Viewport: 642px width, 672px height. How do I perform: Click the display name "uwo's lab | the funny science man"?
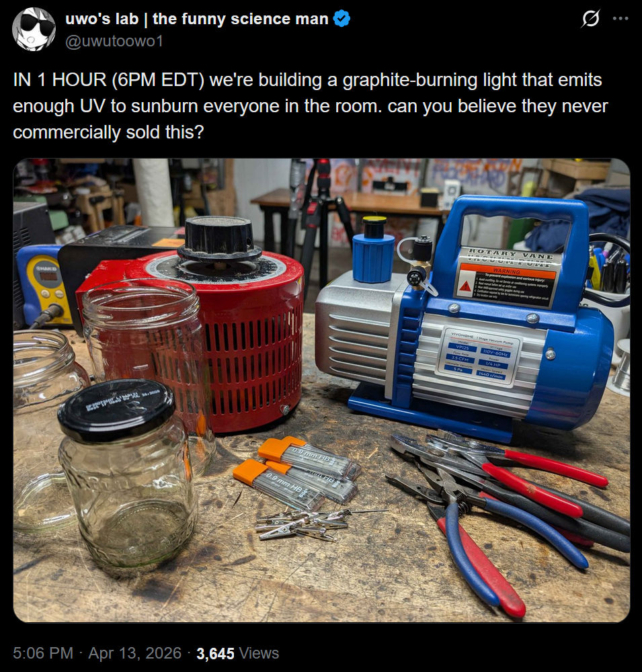click(x=197, y=19)
